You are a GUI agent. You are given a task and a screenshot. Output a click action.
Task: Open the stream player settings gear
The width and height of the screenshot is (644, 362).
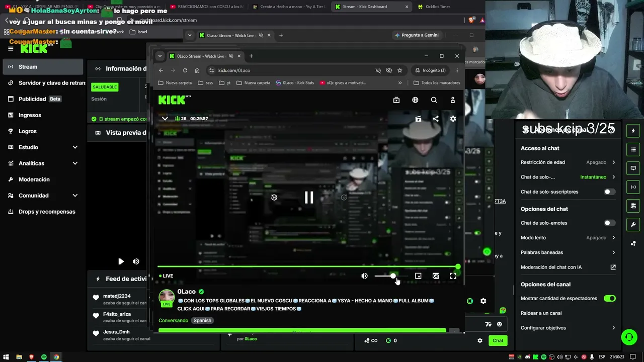453,119
